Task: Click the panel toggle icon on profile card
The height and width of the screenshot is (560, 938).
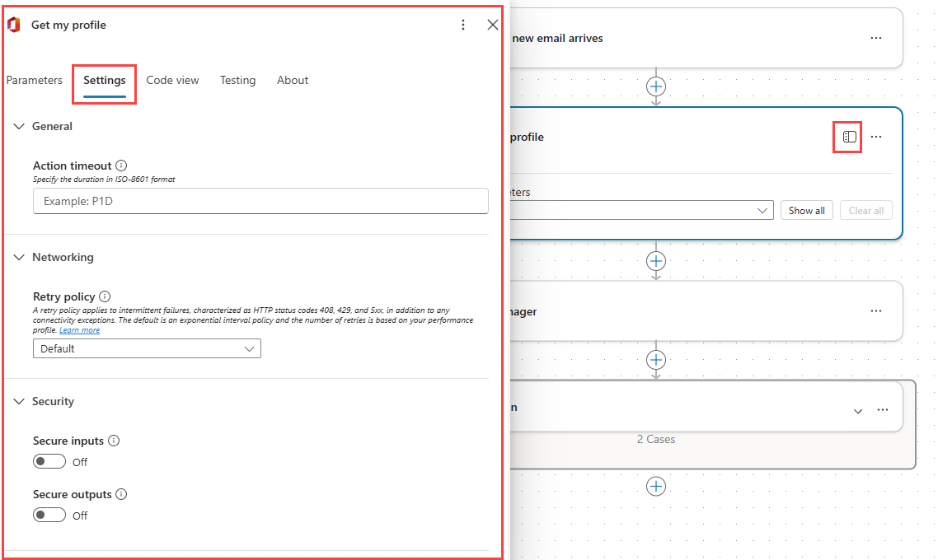Action: pyautogui.click(x=849, y=137)
